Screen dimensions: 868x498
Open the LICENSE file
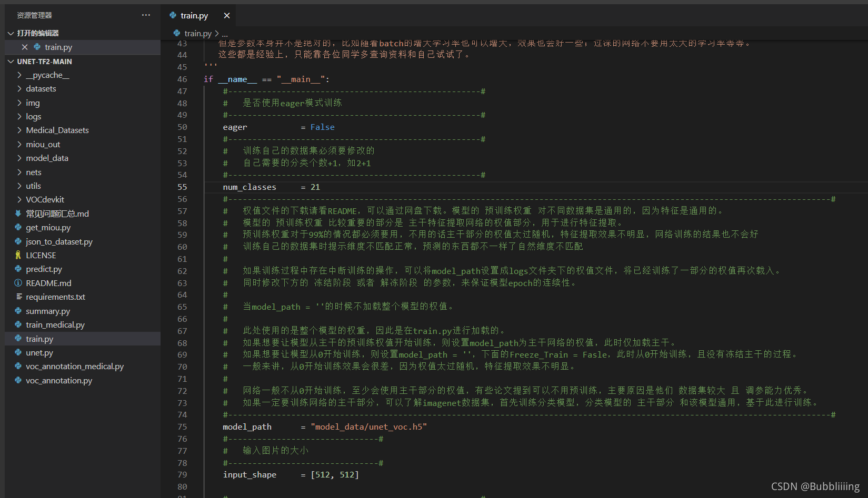[41, 255]
